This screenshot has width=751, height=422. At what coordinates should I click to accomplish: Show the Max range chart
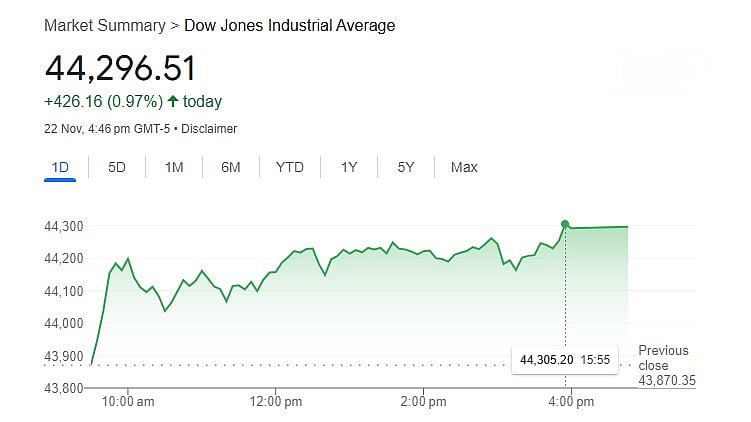pos(464,167)
